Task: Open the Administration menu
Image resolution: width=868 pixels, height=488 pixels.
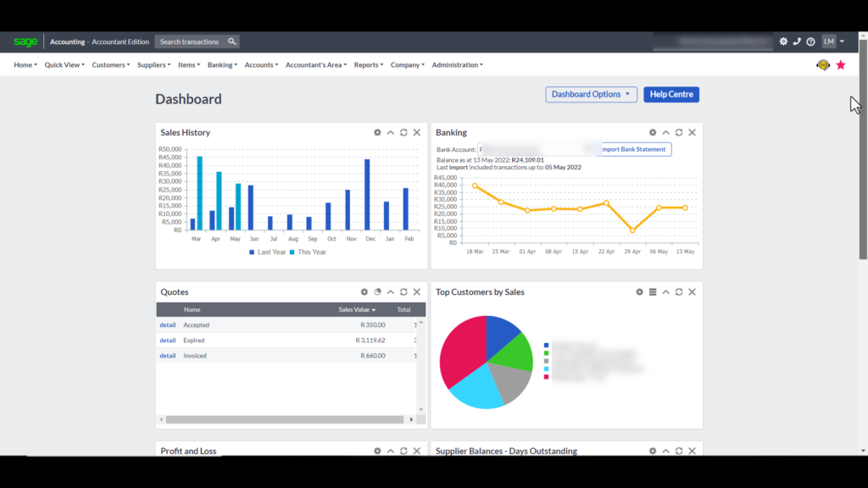Action: (x=457, y=64)
